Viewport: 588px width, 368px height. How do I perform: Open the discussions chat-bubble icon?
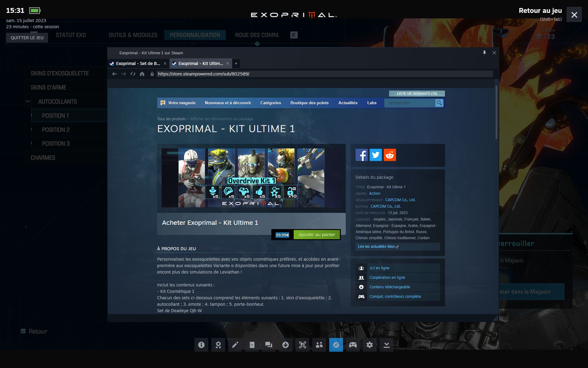pyautogui.click(x=269, y=345)
